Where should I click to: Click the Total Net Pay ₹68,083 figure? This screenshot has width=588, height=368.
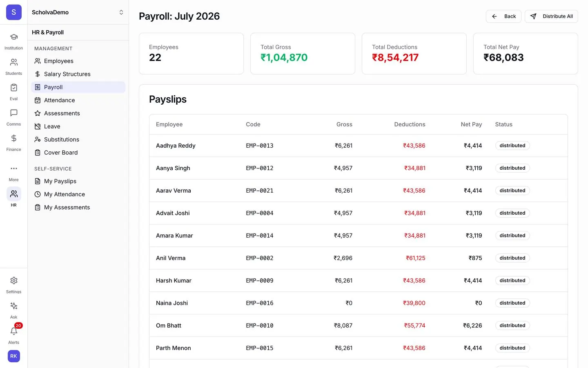(x=503, y=58)
